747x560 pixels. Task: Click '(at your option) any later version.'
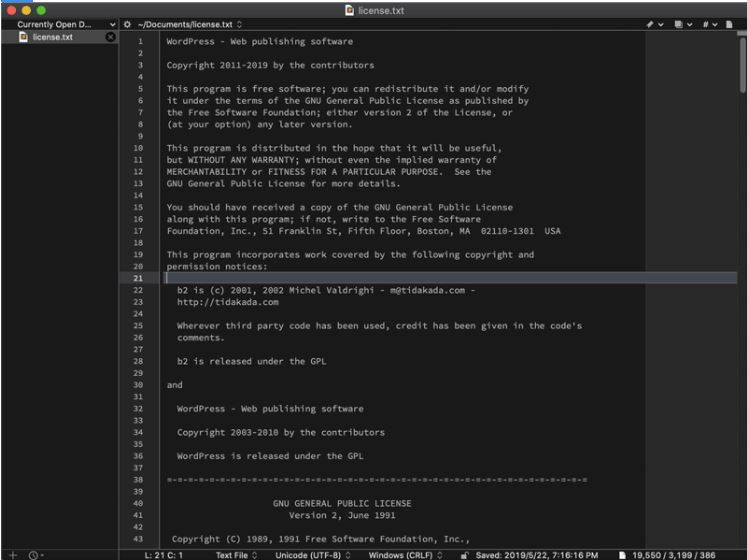pyautogui.click(x=259, y=124)
